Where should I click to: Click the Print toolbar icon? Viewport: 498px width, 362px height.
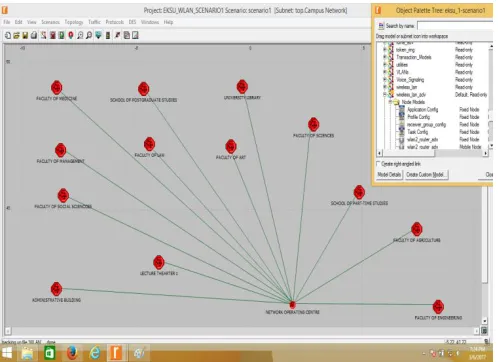(34, 35)
